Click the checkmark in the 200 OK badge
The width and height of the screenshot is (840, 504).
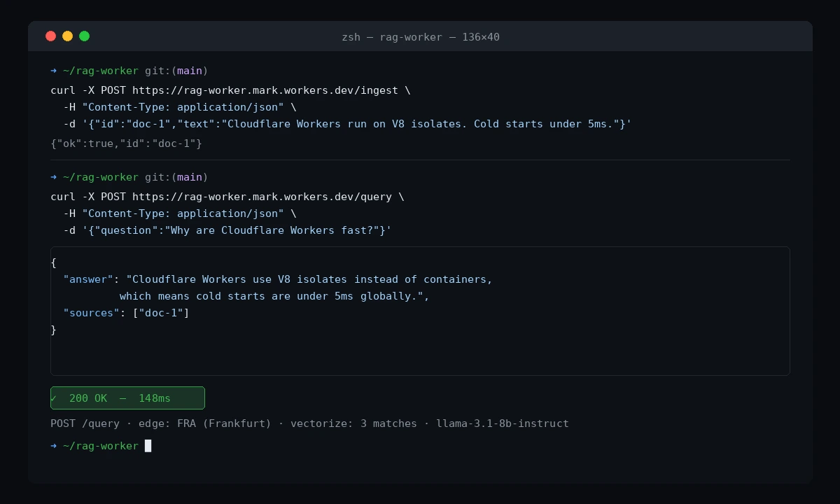pos(55,398)
